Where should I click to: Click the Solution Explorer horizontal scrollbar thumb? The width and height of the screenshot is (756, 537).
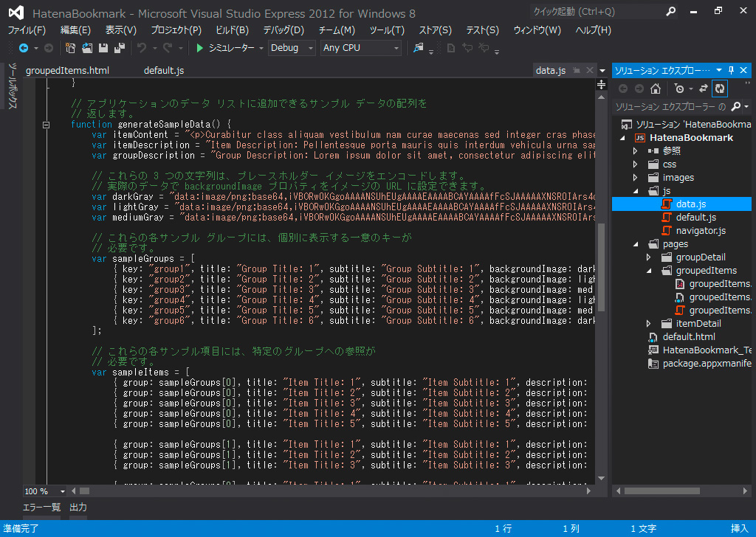662,491
